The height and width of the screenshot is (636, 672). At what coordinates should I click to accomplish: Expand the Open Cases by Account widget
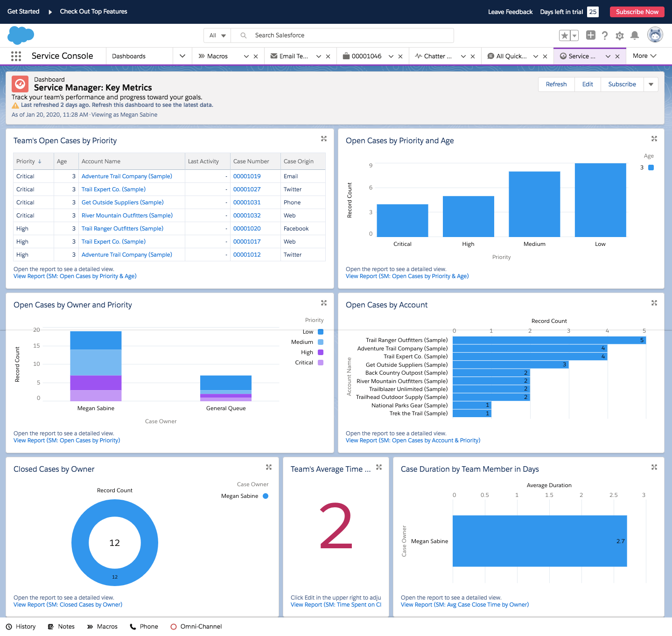coord(654,302)
